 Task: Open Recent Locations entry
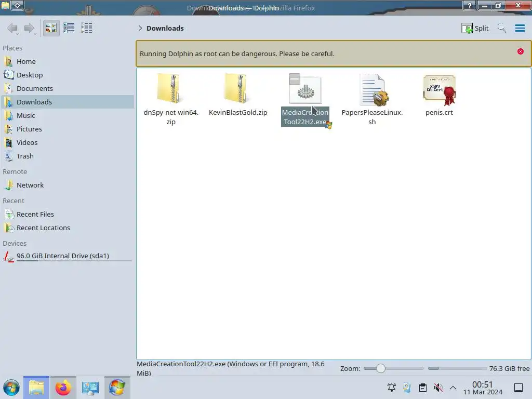click(x=68, y=228)
